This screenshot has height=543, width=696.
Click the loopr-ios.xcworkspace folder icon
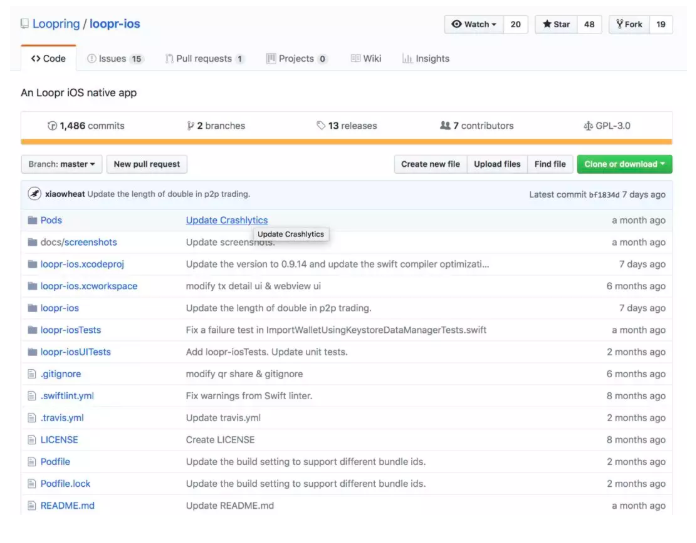(x=32, y=286)
